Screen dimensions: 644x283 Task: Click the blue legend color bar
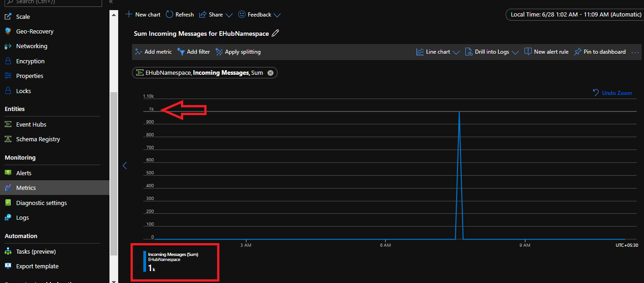[x=145, y=262]
